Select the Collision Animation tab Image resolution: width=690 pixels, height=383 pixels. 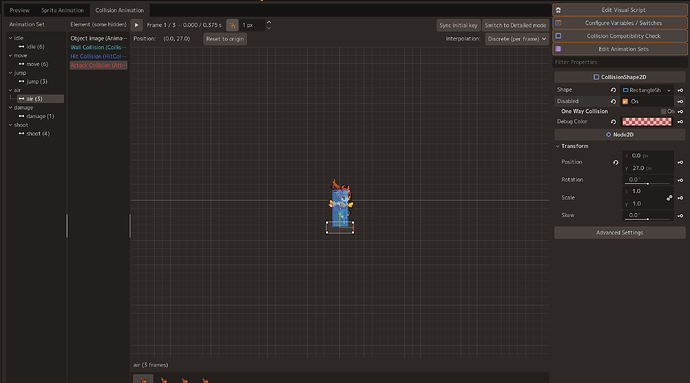(x=119, y=10)
